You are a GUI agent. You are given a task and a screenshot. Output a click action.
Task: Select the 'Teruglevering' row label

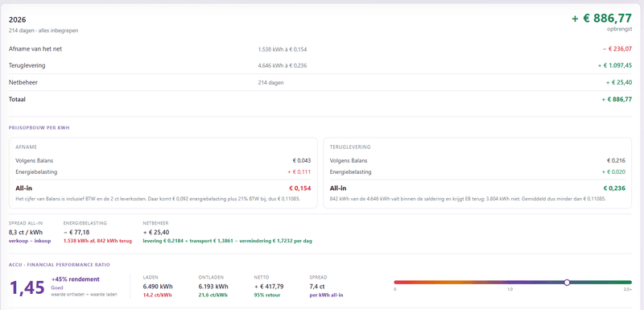[x=27, y=65]
